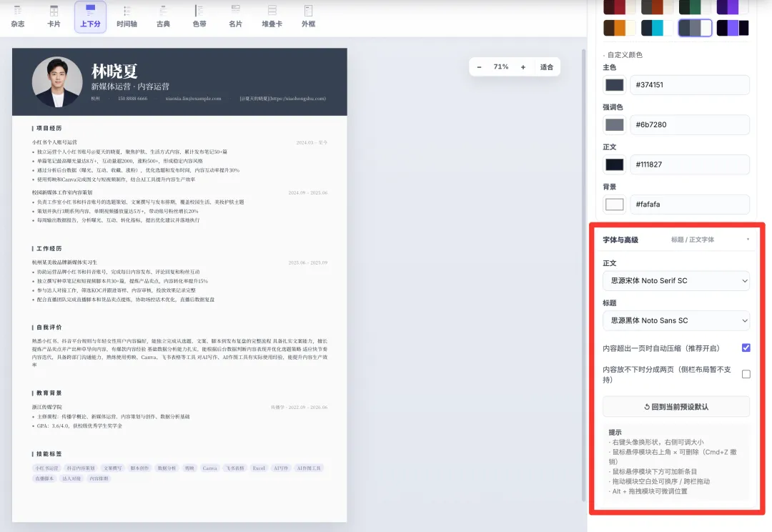Image resolution: width=772 pixels, height=532 pixels.
Task: Click the 项目经历 section heading
Action: tap(49, 128)
